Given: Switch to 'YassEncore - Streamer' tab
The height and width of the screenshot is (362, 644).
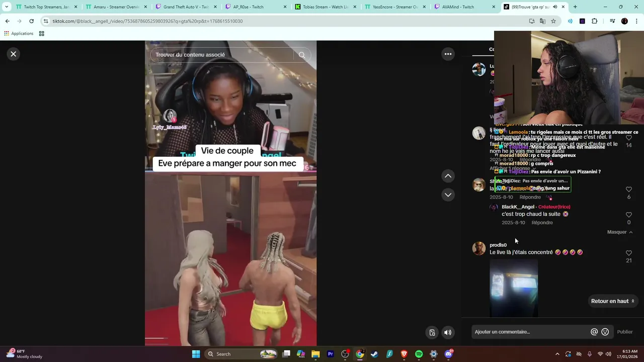Looking at the screenshot, I should pos(394,7).
